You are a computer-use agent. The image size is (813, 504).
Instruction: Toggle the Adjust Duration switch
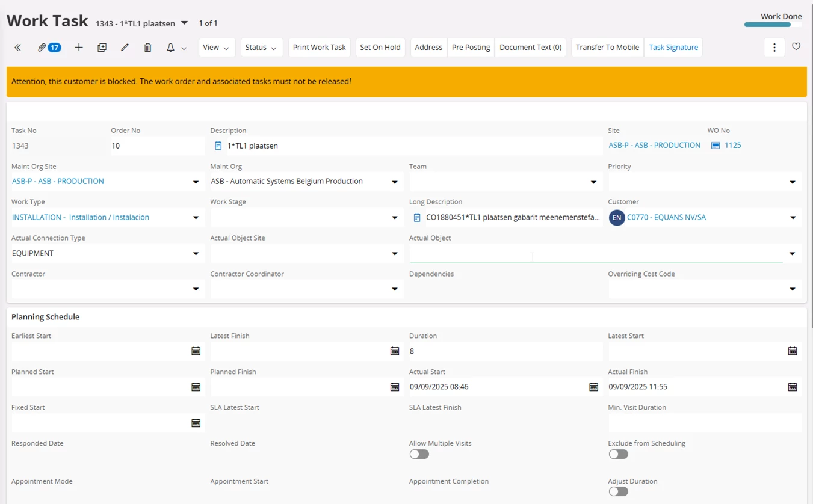[618, 491]
